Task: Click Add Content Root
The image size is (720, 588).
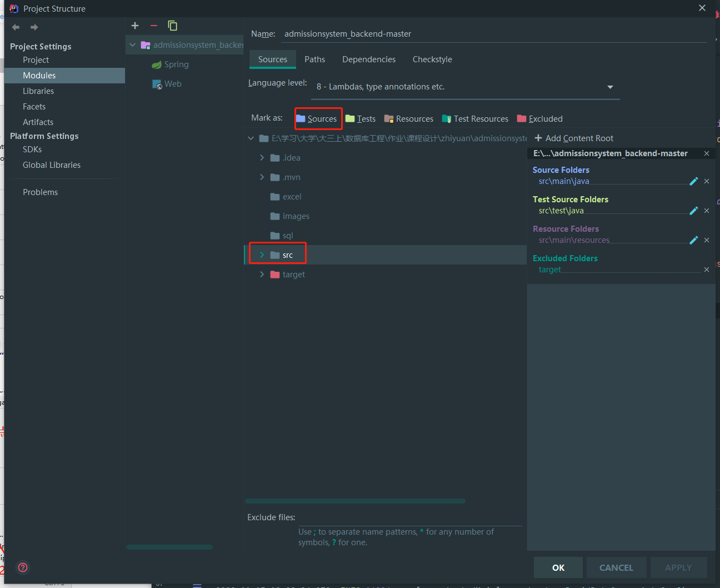Action: [574, 138]
